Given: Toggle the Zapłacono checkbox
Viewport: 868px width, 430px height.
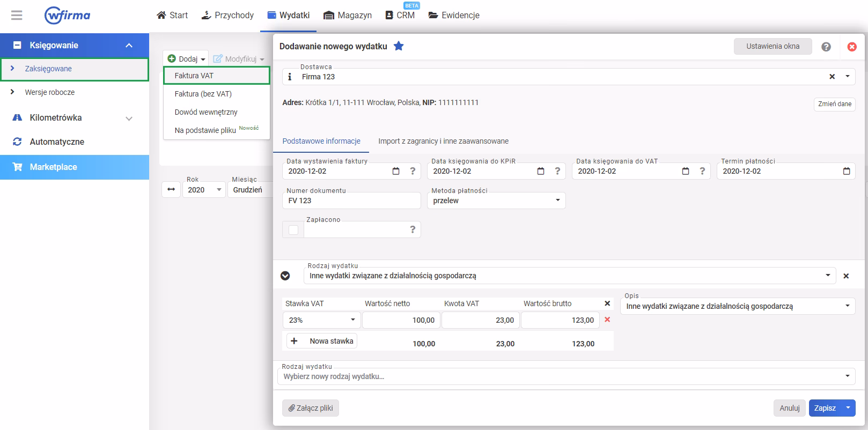Looking at the screenshot, I should click(293, 230).
